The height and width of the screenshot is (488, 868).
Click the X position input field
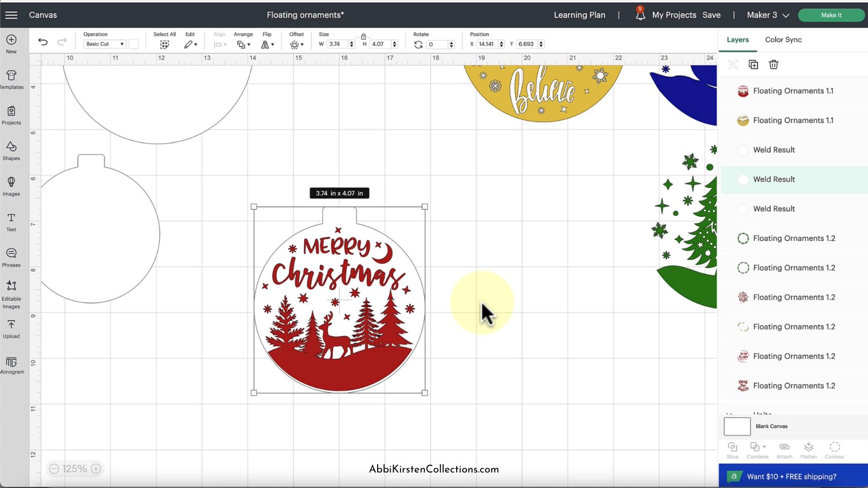[487, 44]
